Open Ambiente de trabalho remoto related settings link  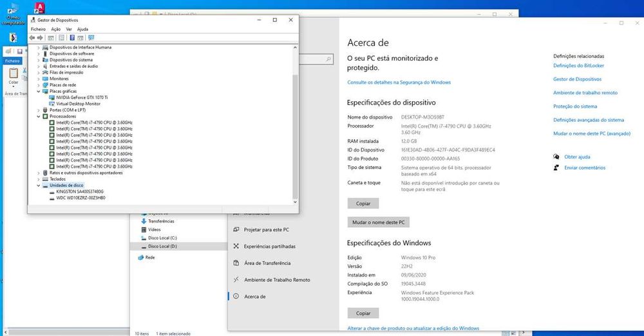tap(585, 92)
